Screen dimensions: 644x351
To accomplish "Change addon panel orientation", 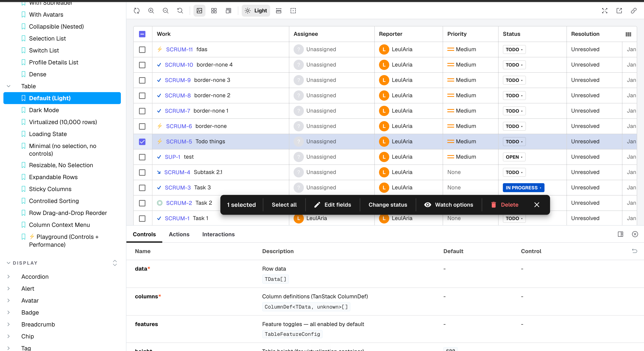I will (621, 234).
